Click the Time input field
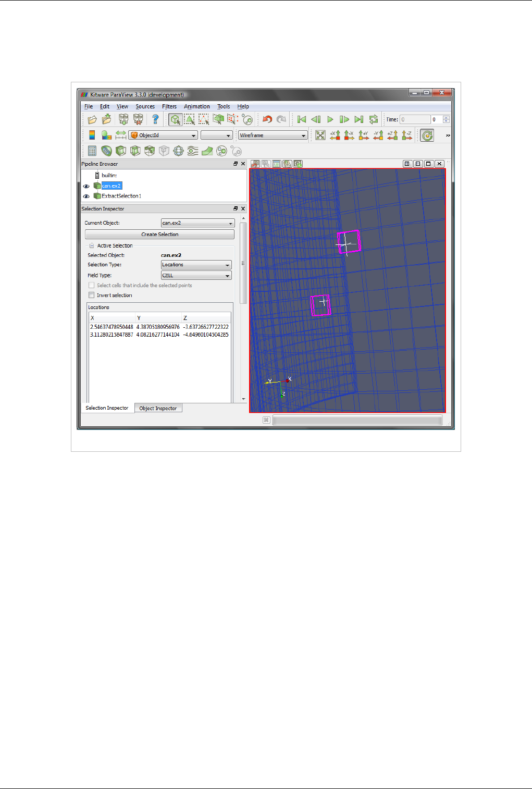The width and height of the screenshot is (532, 789). (415, 119)
